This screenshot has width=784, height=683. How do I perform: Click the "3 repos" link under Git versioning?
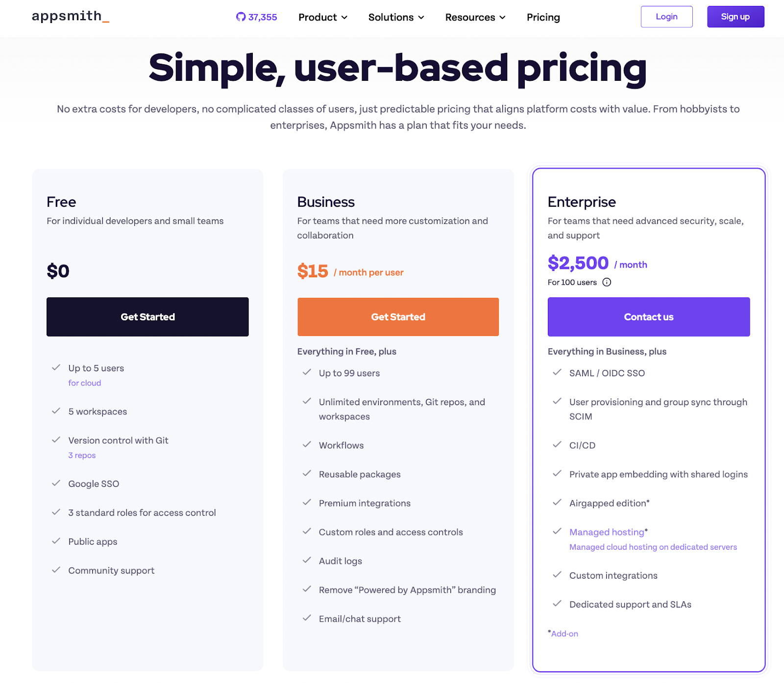click(82, 455)
